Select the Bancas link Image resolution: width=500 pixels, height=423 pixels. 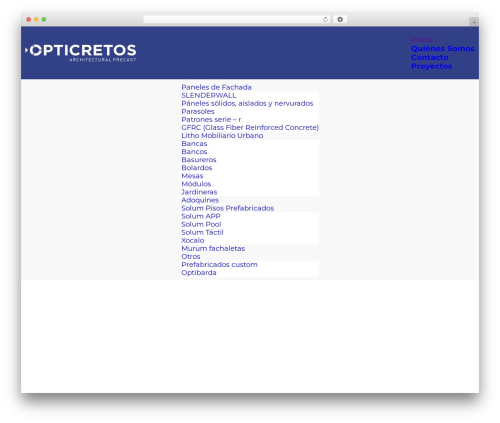194,144
